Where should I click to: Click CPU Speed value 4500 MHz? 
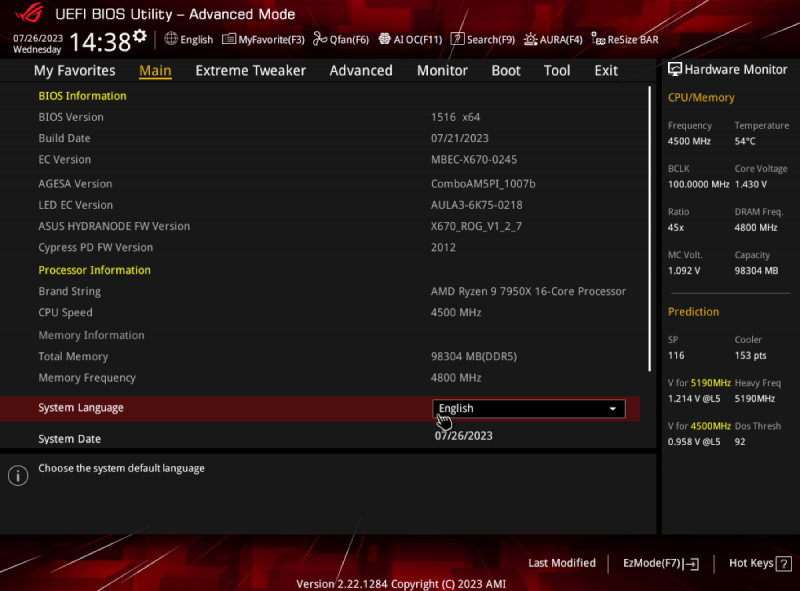(456, 312)
